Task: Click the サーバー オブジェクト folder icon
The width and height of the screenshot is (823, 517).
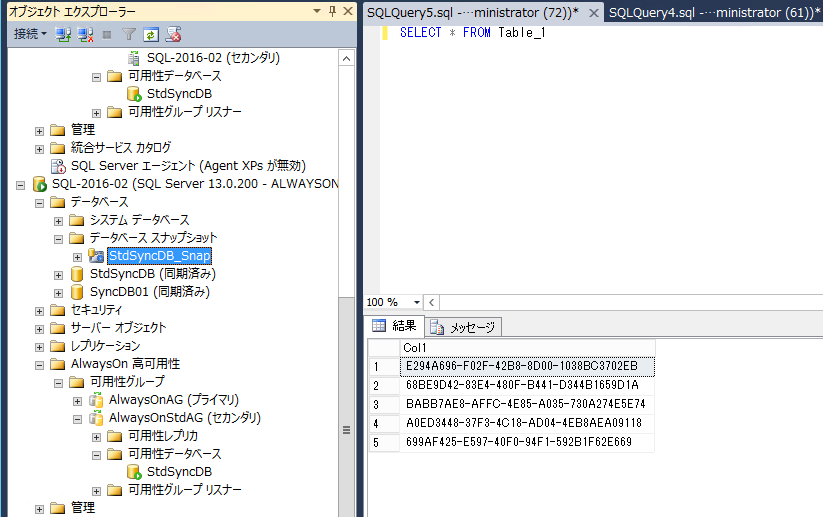Action: 58,328
